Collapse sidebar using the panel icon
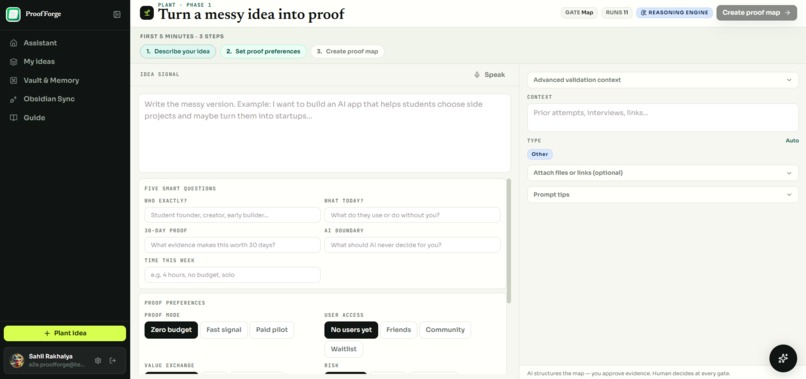 [117, 14]
